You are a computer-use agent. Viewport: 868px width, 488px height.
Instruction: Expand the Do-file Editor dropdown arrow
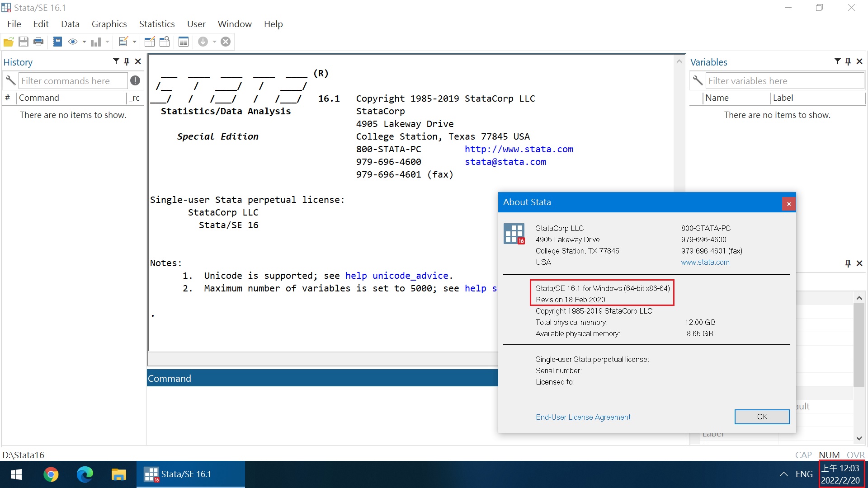pyautogui.click(x=134, y=42)
